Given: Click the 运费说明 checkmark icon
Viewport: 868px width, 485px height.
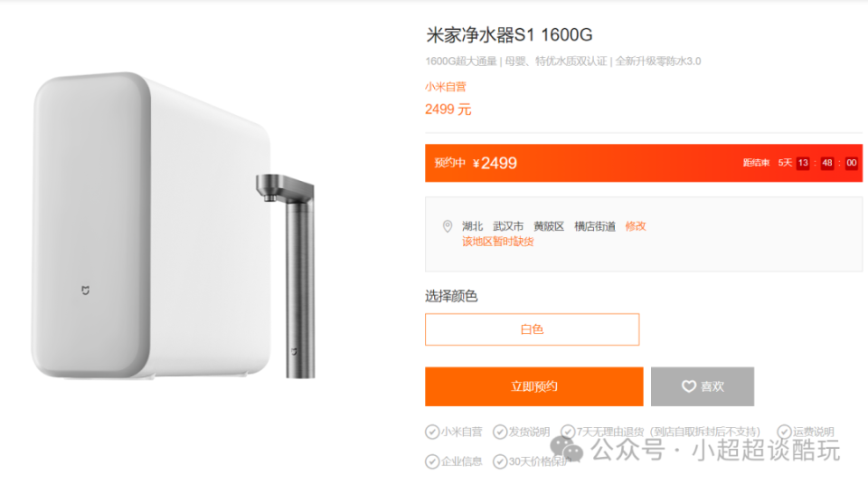Looking at the screenshot, I should tap(784, 432).
